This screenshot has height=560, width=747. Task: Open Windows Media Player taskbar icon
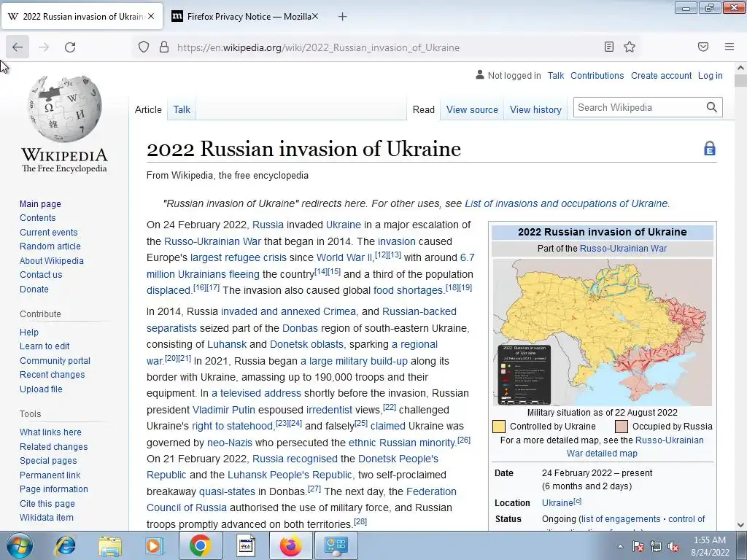(x=155, y=545)
